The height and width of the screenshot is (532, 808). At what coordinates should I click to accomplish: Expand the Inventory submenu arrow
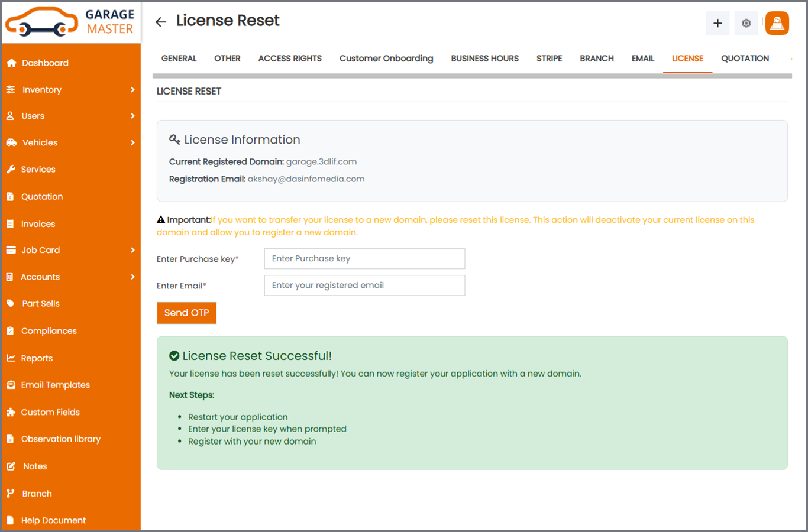tap(132, 90)
